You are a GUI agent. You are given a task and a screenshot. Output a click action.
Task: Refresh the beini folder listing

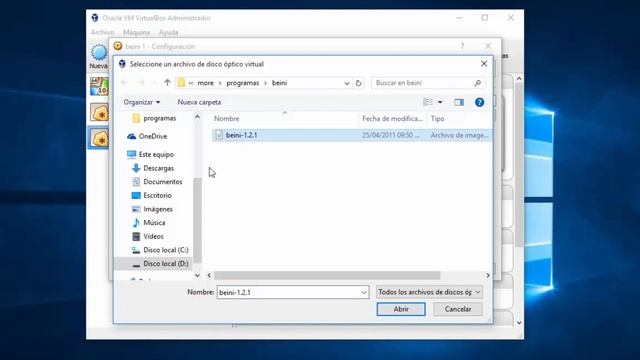[x=358, y=83]
